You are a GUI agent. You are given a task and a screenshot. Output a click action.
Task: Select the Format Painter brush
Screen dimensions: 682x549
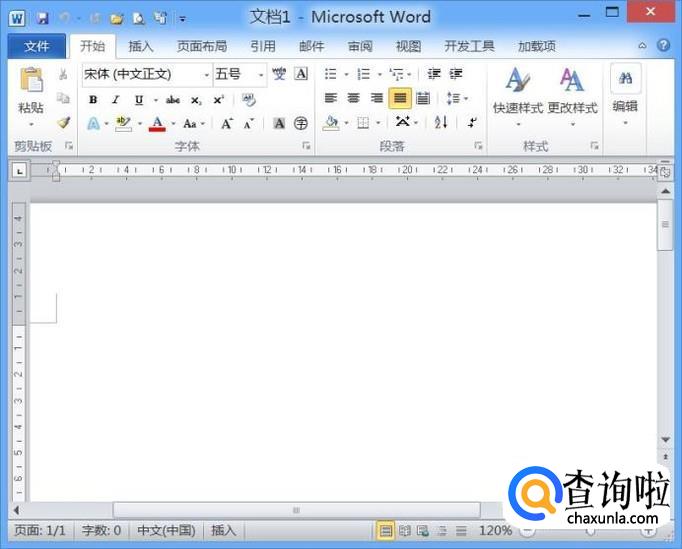pyautogui.click(x=64, y=122)
